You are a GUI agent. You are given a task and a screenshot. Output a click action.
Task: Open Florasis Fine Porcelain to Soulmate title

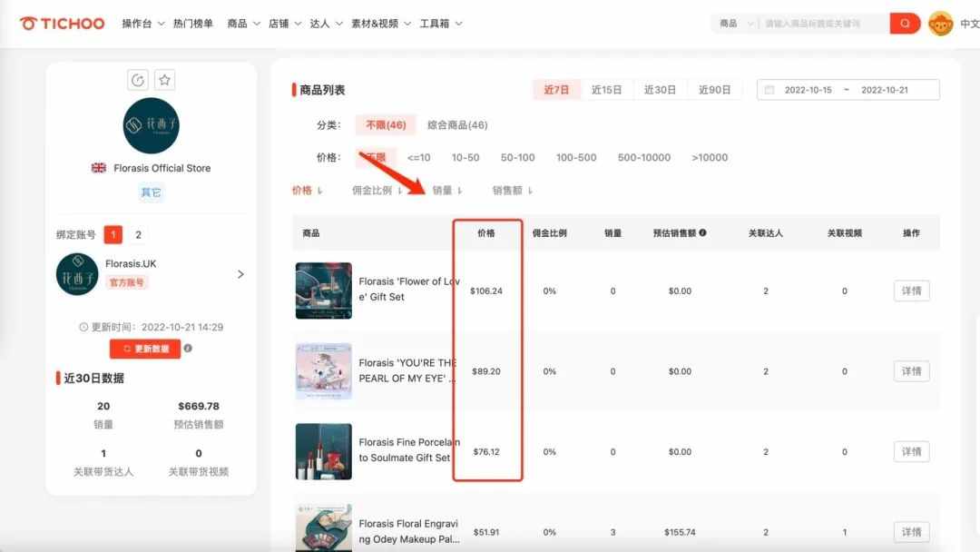click(x=408, y=450)
